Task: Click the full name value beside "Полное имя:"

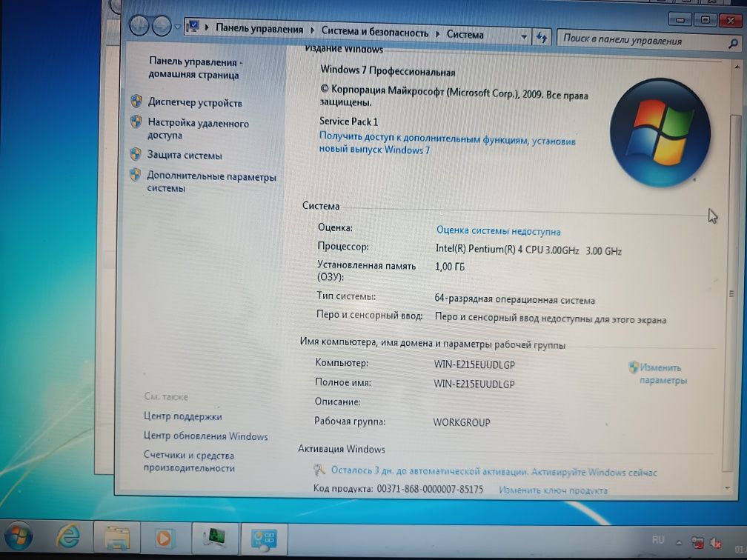Action: (474, 384)
